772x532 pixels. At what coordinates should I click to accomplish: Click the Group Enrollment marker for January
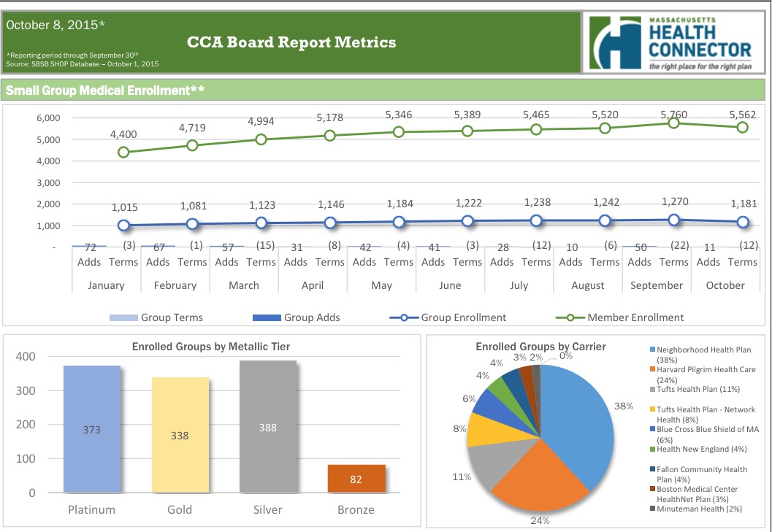123,225
